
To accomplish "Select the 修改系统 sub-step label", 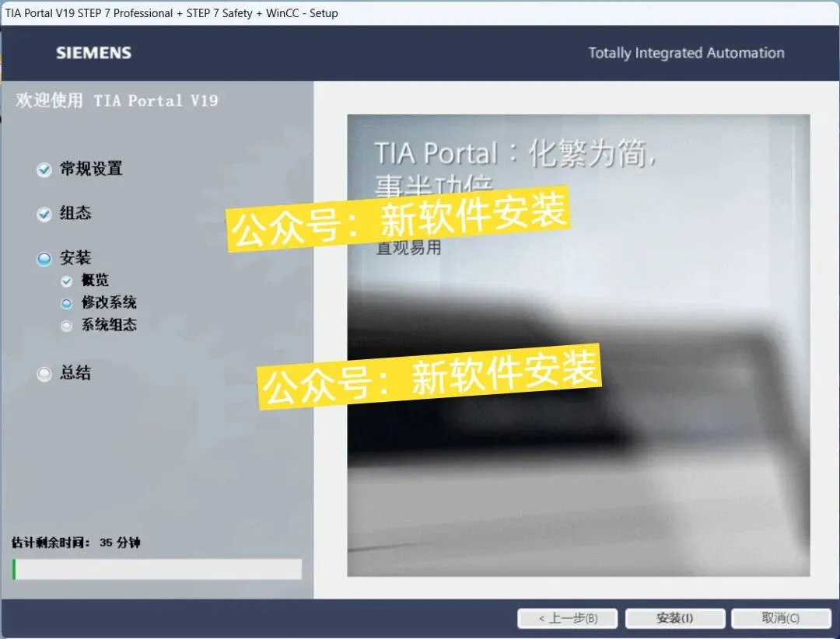I will point(109,302).
